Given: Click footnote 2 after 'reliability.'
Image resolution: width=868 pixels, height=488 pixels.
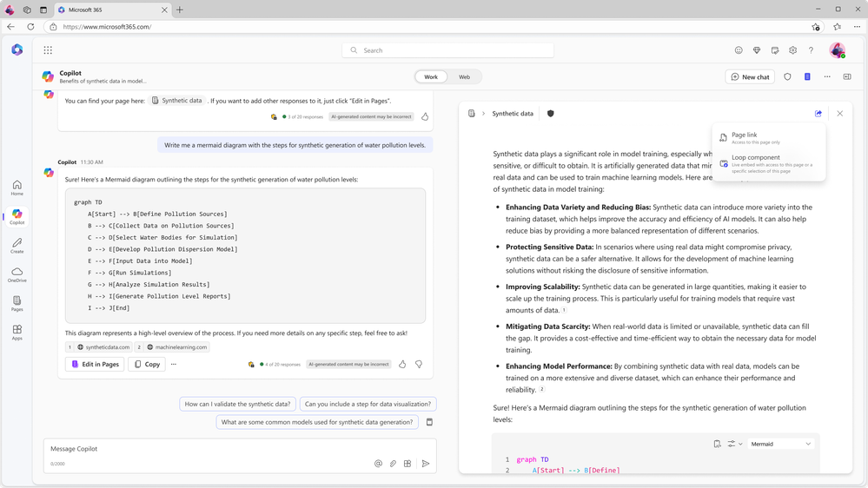Looking at the screenshot, I should (x=542, y=390).
